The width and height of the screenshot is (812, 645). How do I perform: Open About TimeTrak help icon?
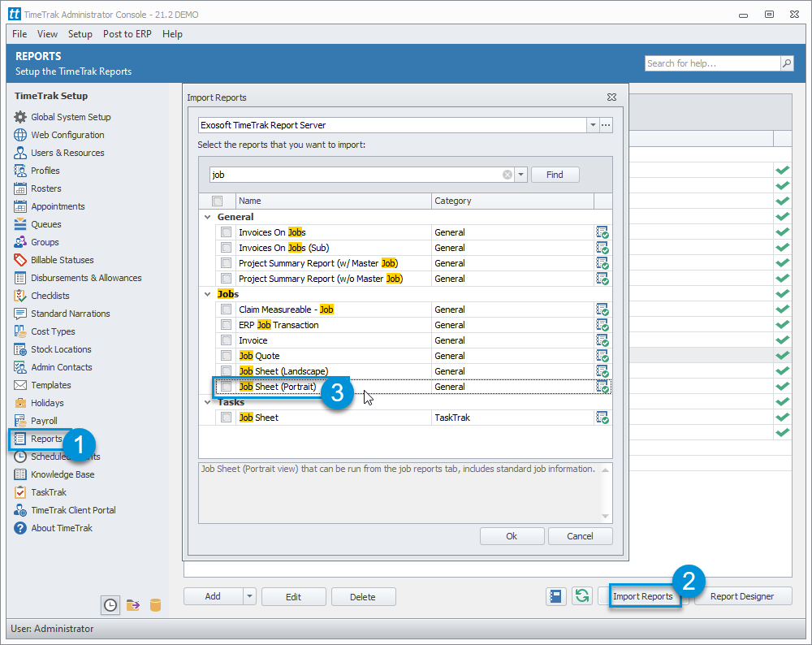(x=20, y=528)
